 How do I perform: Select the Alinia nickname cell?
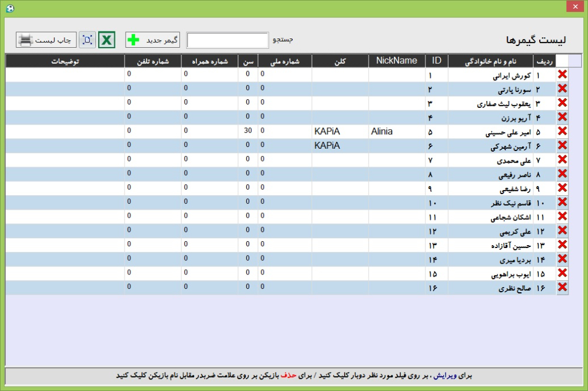tap(397, 131)
